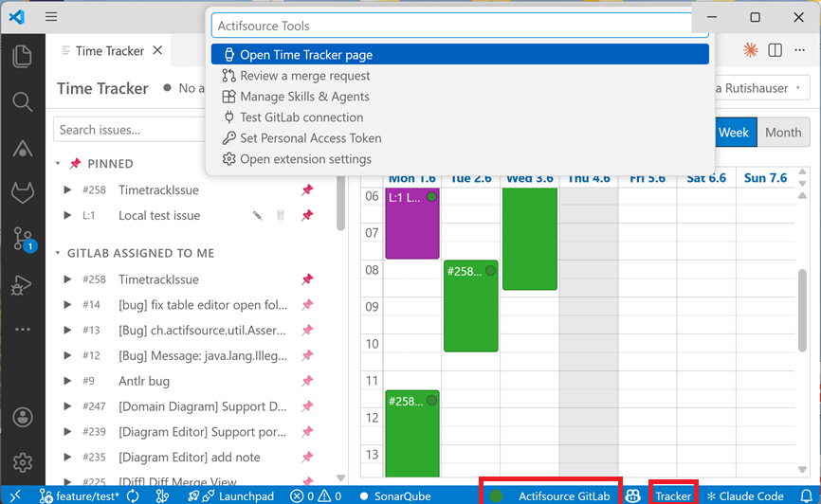Switch calendar to Month view
Viewport: 821px width, 504px height.
point(783,133)
